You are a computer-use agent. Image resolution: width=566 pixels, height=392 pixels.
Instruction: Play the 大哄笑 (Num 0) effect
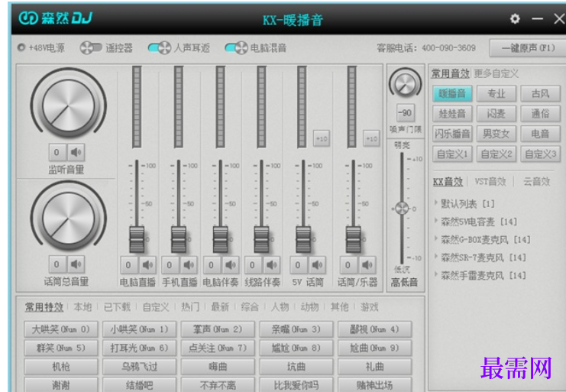[x=61, y=329]
